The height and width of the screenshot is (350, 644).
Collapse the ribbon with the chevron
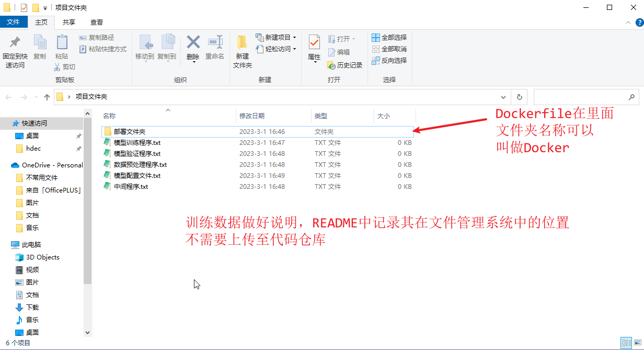pyautogui.click(x=628, y=22)
